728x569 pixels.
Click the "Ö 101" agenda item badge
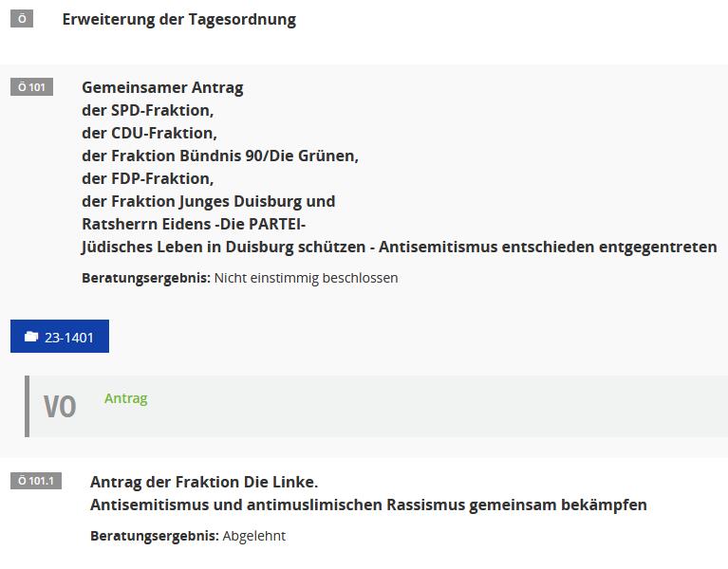31,87
